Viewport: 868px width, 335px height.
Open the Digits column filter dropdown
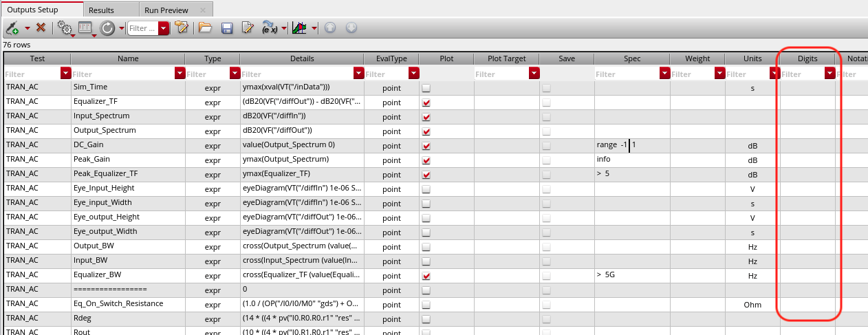[830, 74]
